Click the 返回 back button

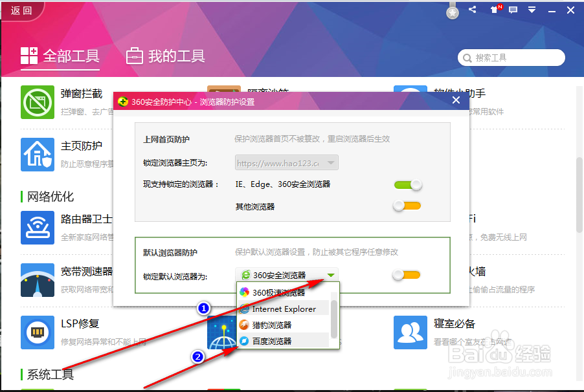tap(21, 10)
